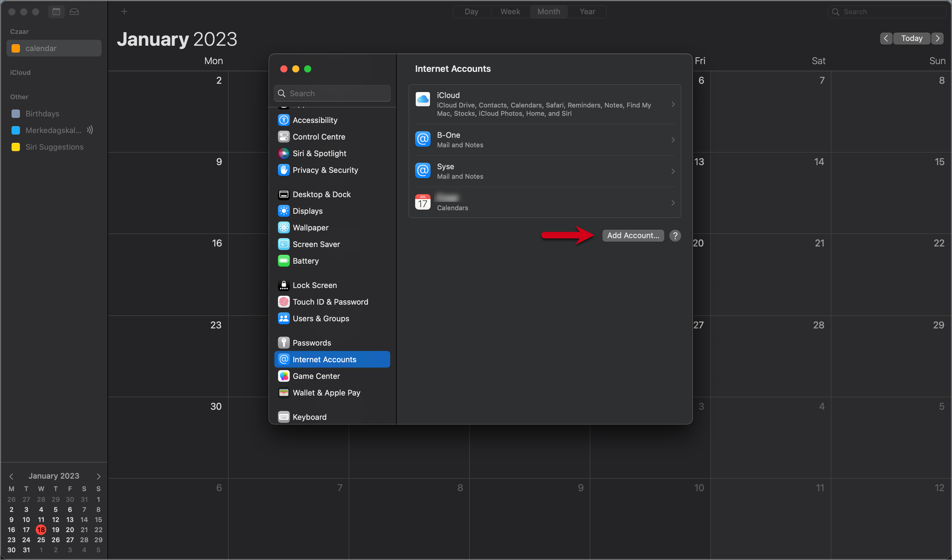Switch Calendar to Month view
The width and height of the screenshot is (952, 560).
548,12
